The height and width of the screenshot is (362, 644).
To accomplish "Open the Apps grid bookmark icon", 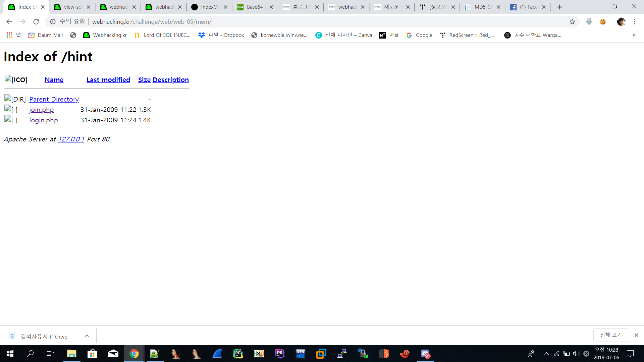I will 9,35.
